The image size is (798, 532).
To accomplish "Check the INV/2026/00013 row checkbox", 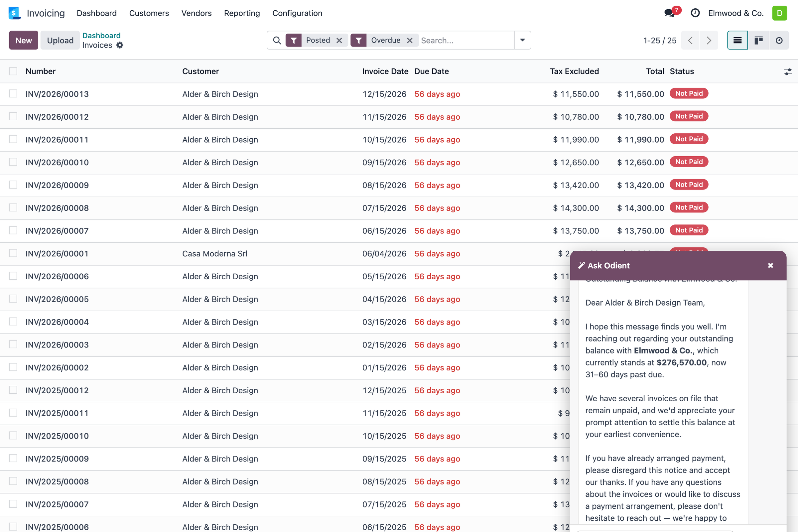I will tap(13, 94).
